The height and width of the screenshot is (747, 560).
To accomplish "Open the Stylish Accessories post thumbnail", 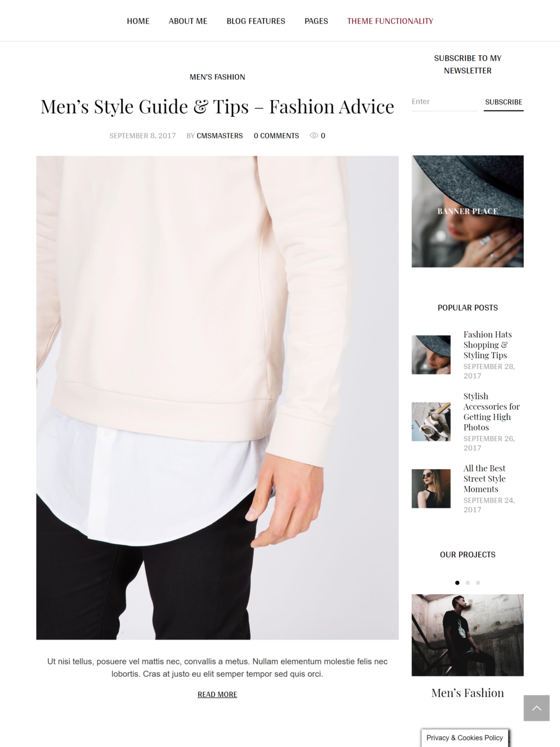I will (x=431, y=422).
